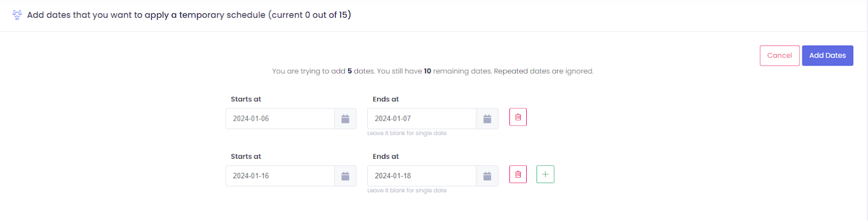Click the first row's "Ends at" label

(x=386, y=99)
